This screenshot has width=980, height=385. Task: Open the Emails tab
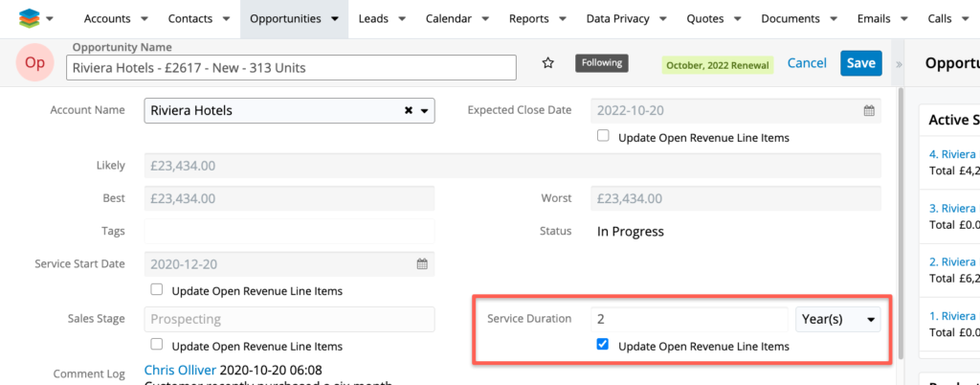tap(874, 19)
